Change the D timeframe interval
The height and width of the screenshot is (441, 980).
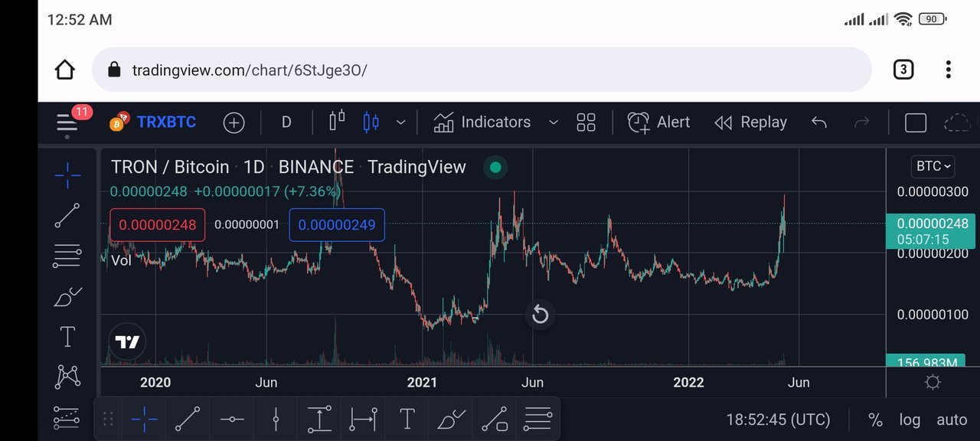pyautogui.click(x=286, y=122)
